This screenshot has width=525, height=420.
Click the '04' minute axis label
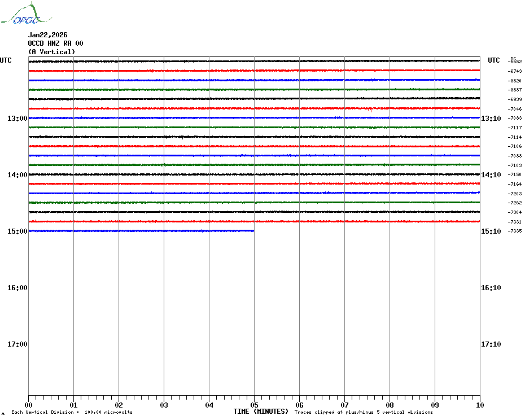point(209,405)
